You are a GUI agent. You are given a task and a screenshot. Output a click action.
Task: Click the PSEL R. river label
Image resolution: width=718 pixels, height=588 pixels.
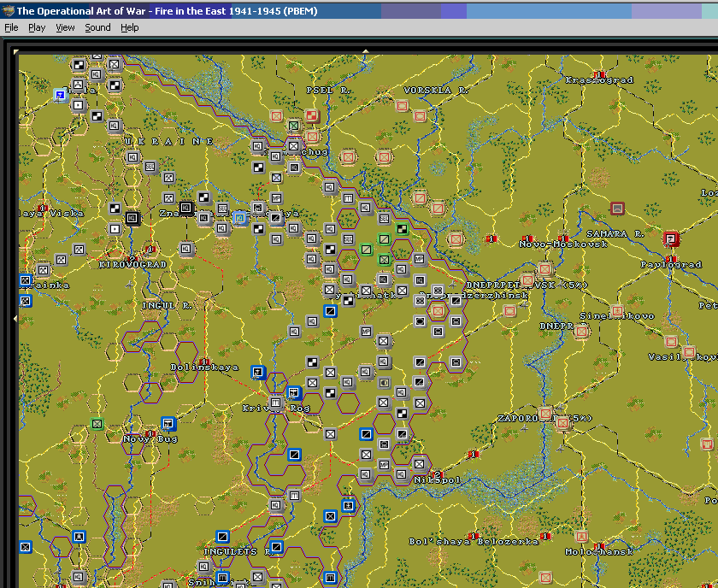pyautogui.click(x=328, y=91)
